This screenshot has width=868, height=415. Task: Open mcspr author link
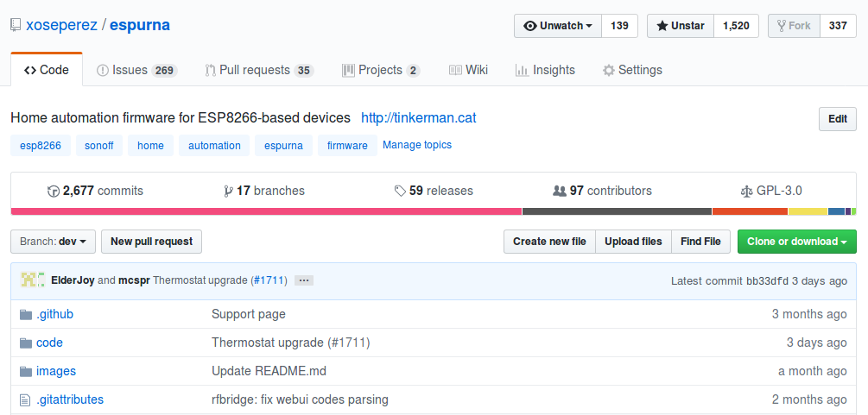(x=134, y=280)
